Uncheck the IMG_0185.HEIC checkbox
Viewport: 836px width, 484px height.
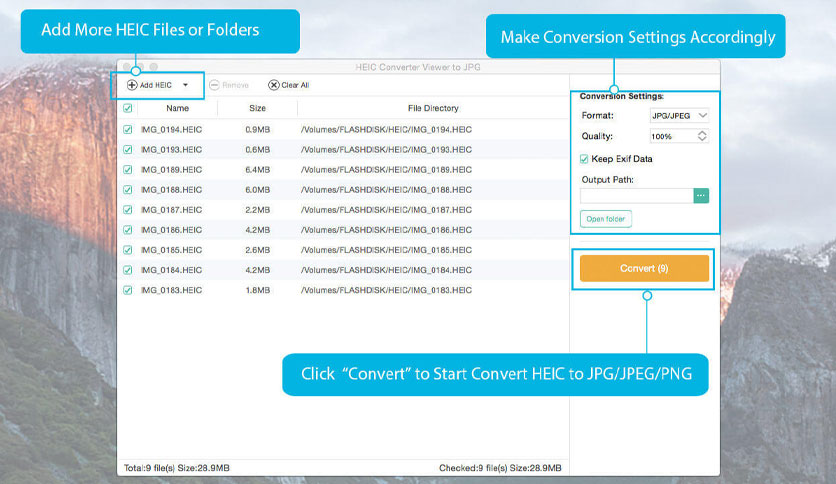coord(128,250)
